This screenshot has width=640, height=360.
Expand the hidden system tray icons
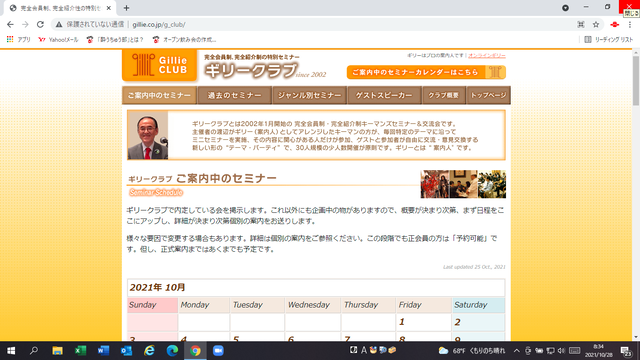point(517,351)
